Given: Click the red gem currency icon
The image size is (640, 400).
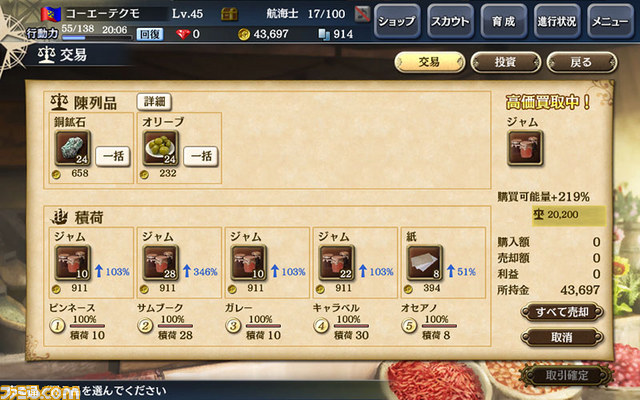Looking at the screenshot, I should (183, 34).
